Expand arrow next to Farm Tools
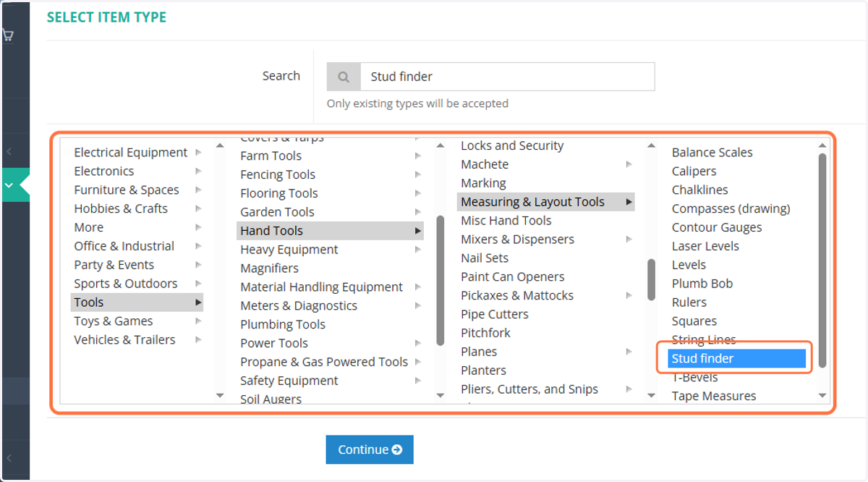 coord(418,156)
